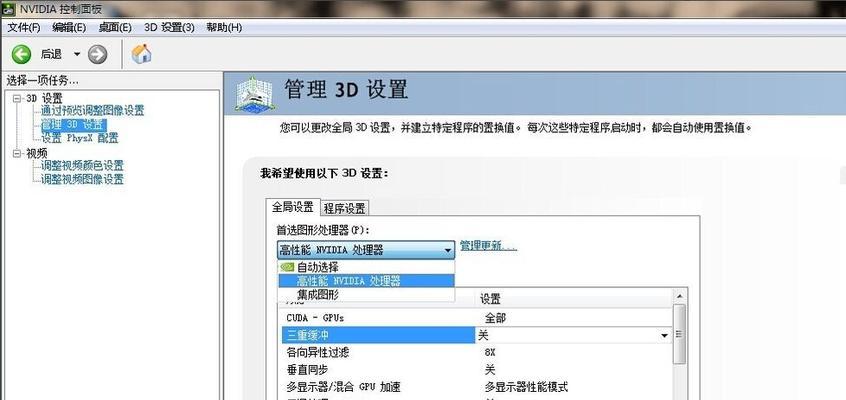The height and width of the screenshot is (400, 846).
Task: Click the 8X value of 各向异性过滤
Action: [x=490, y=352]
